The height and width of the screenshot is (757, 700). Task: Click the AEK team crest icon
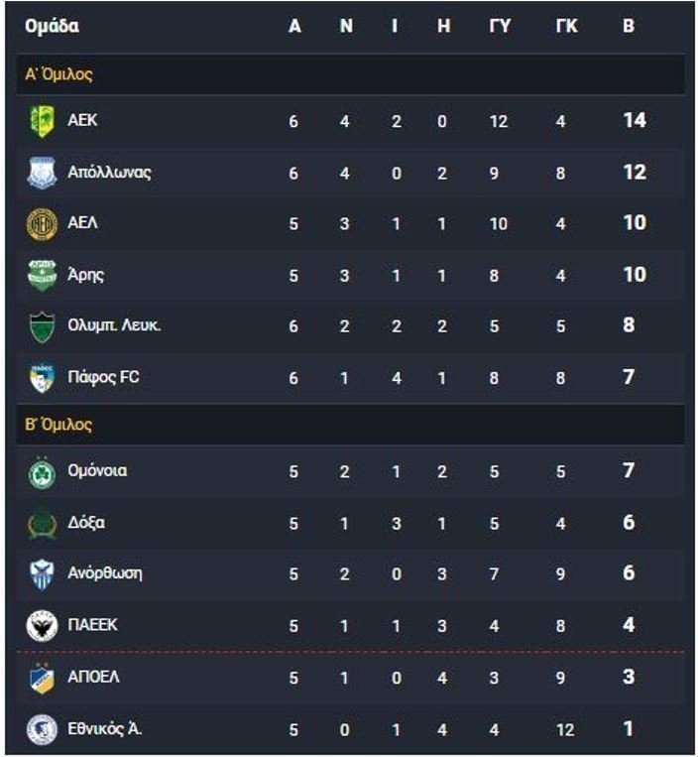(42, 121)
